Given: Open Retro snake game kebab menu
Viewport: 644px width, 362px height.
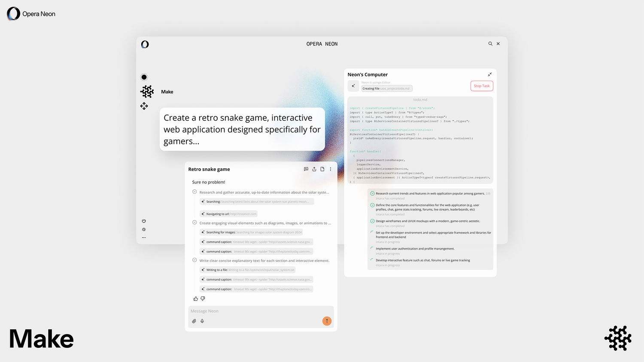Looking at the screenshot, I should tap(331, 169).
